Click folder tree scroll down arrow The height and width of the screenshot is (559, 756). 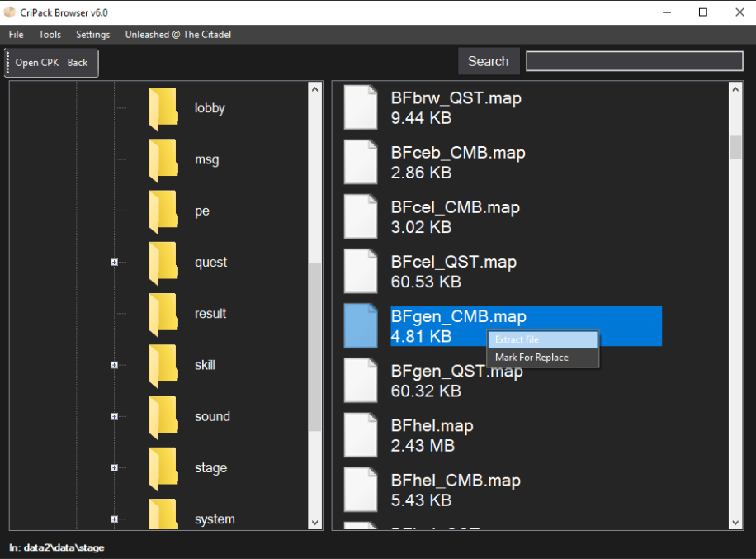[314, 523]
